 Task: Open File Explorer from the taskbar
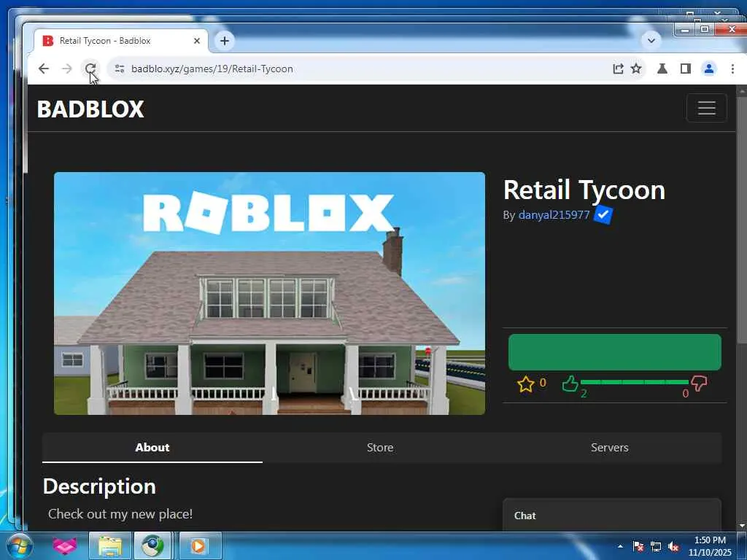coord(110,546)
